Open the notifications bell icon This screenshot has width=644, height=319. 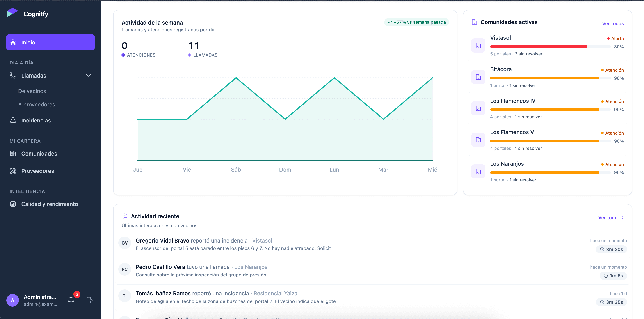(x=71, y=300)
